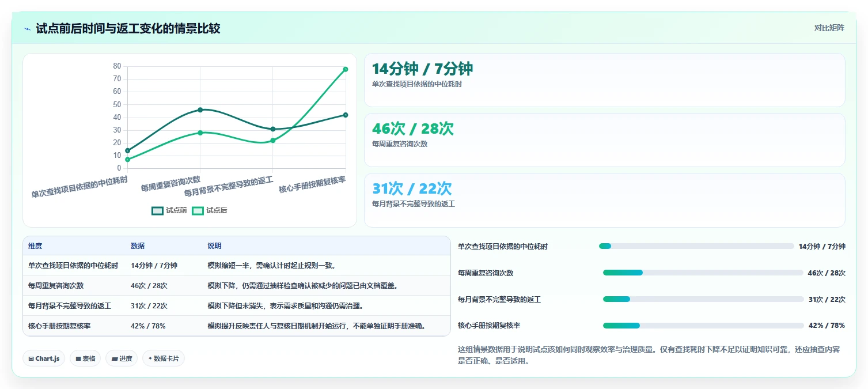Image resolution: width=868 pixels, height=389 pixels.
Task: Click the heading 试点前后时间与返工变化的情景比较
Action: click(x=128, y=28)
